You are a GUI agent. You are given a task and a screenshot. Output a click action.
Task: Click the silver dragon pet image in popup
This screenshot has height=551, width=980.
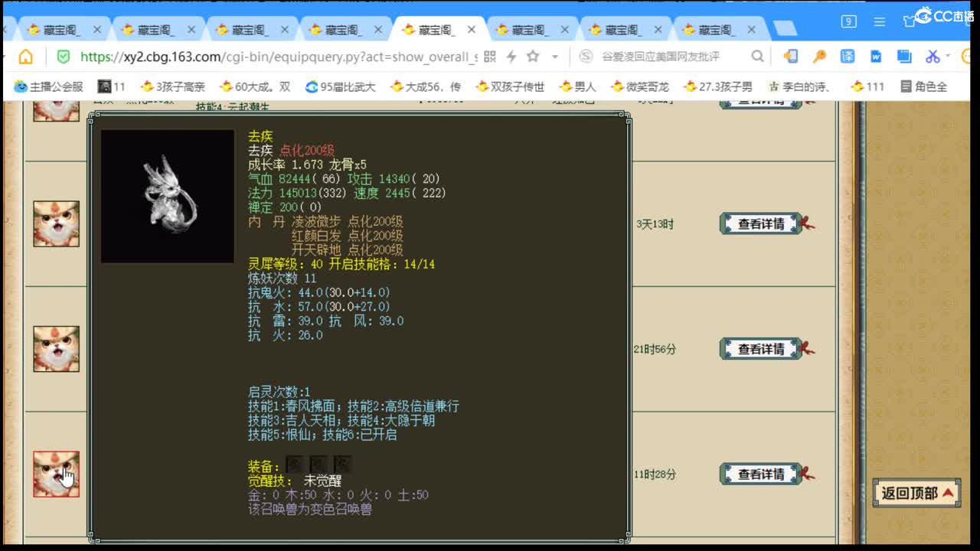(168, 196)
